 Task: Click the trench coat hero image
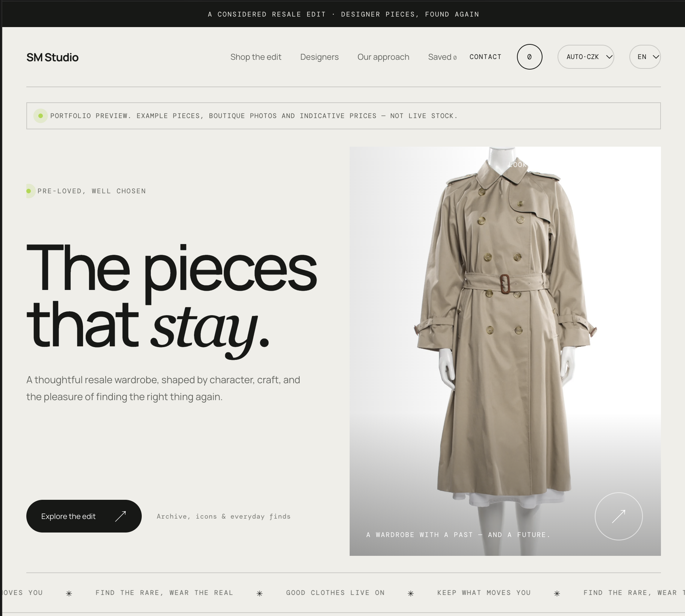pos(505,351)
